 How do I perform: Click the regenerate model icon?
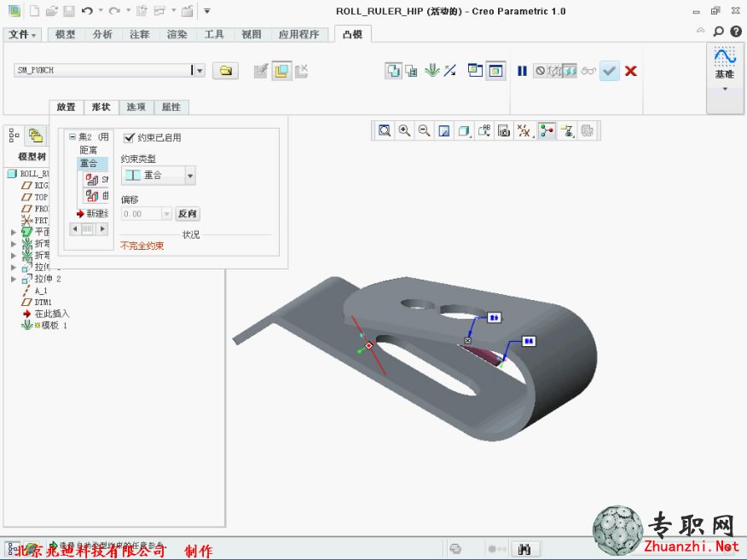tap(142, 11)
